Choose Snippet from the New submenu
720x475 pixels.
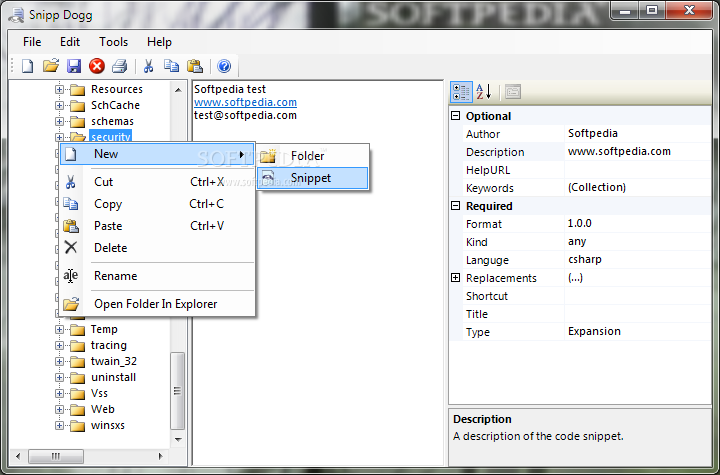[312, 178]
